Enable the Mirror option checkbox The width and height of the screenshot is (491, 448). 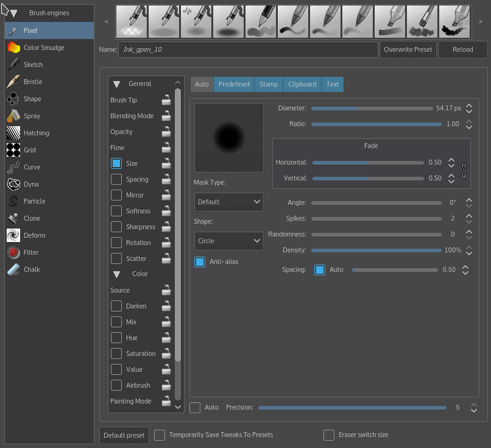tap(116, 195)
